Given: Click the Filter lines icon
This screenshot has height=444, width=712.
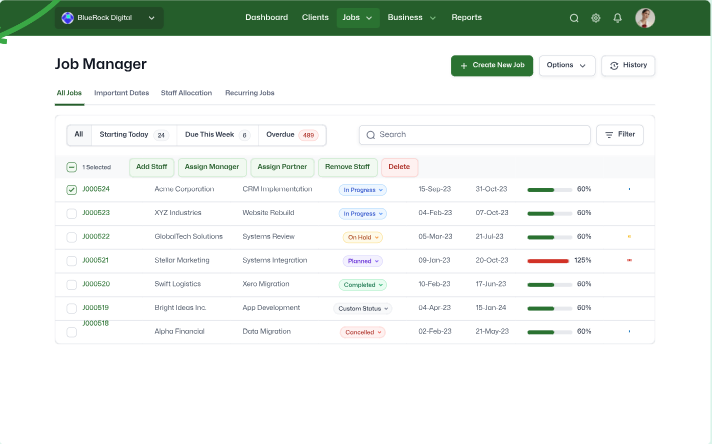Looking at the screenshot, I should pos(609,135).
